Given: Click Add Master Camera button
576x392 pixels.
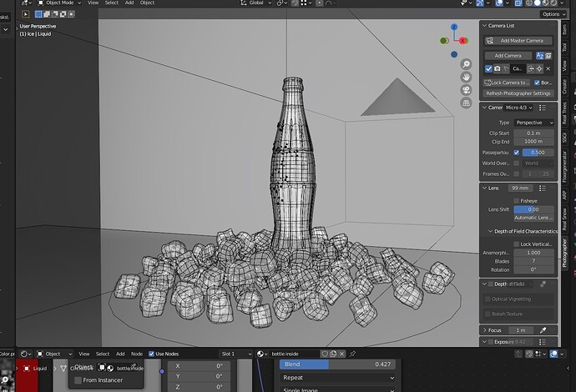Looking at the screenshot, I should tap(518, 41).
